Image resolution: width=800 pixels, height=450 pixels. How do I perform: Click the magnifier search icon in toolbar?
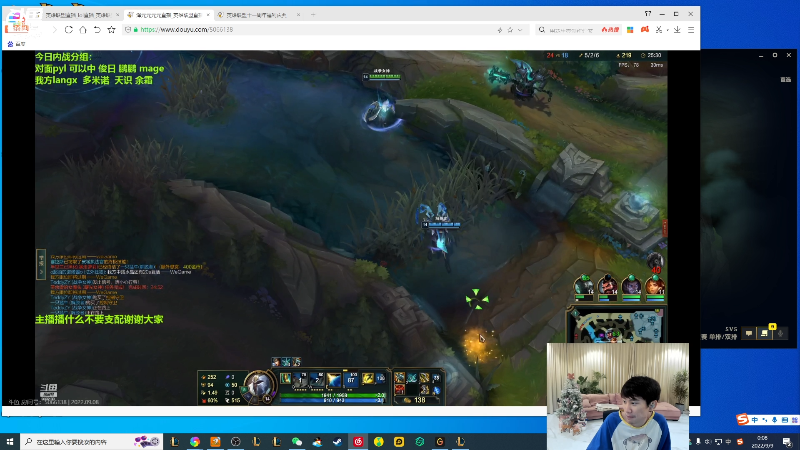click(x=541, y=30)
